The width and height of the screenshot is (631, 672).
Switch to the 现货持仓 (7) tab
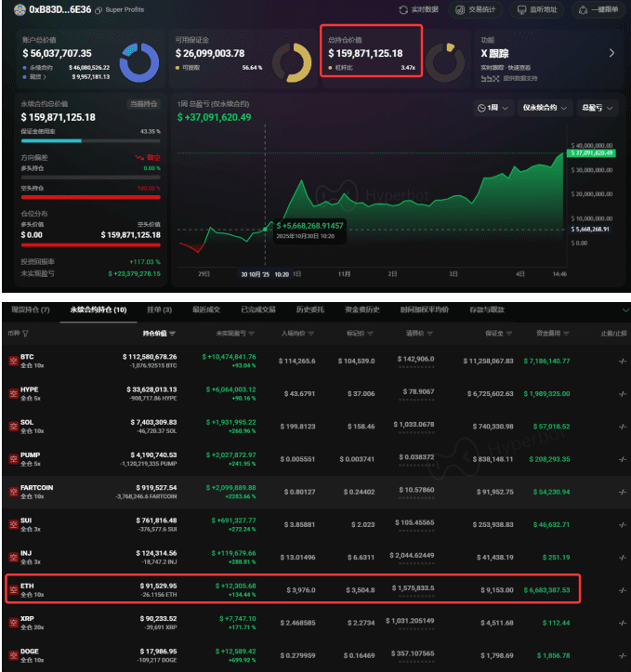pyautogui.click(x=32, y=309)
